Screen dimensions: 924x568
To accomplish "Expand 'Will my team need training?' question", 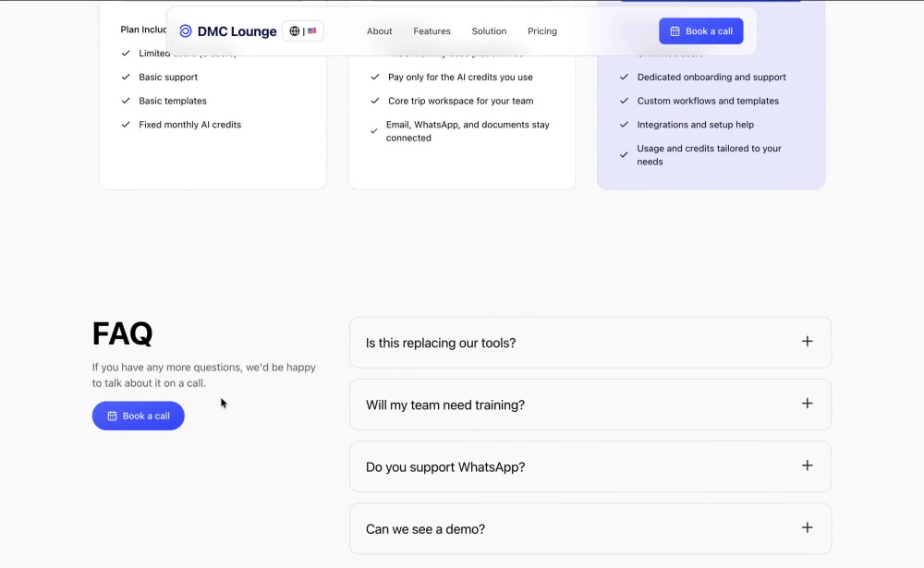I will tap(590, 405).
